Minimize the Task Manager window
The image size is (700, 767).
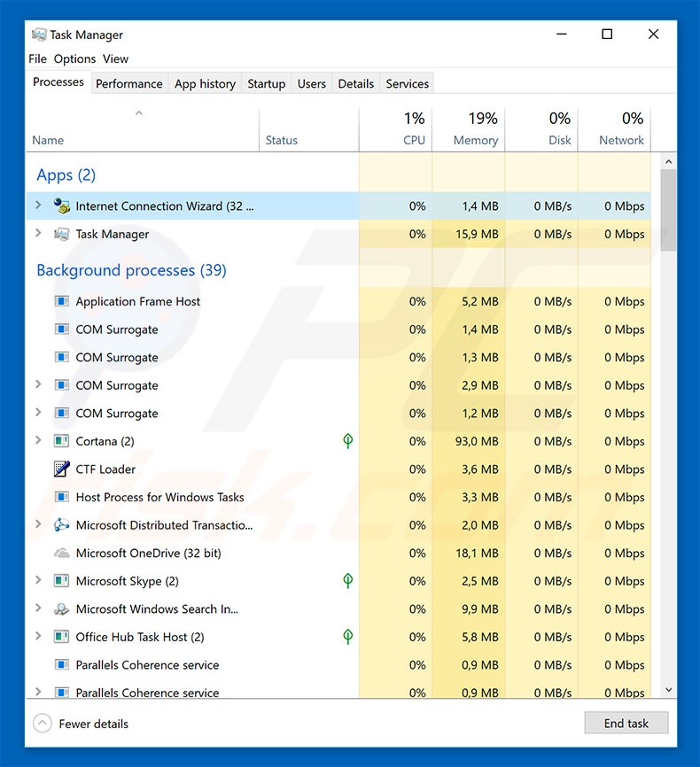(562, 35)
